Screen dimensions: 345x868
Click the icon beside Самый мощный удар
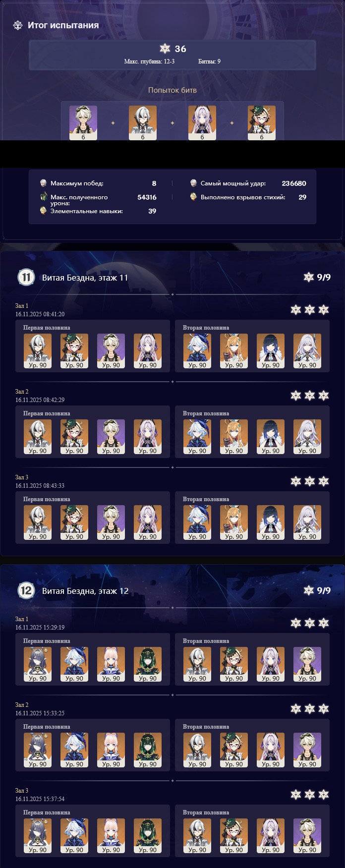(x=194, y=183)
